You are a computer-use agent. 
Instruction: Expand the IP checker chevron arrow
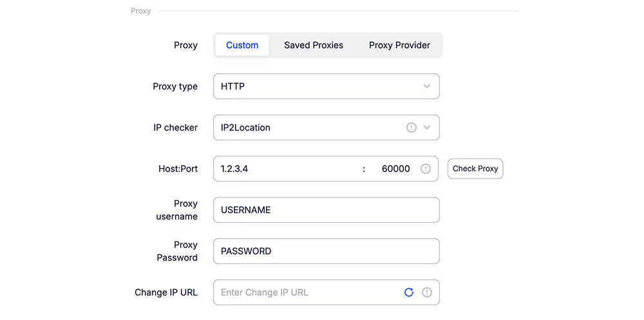tap(427, 127)
